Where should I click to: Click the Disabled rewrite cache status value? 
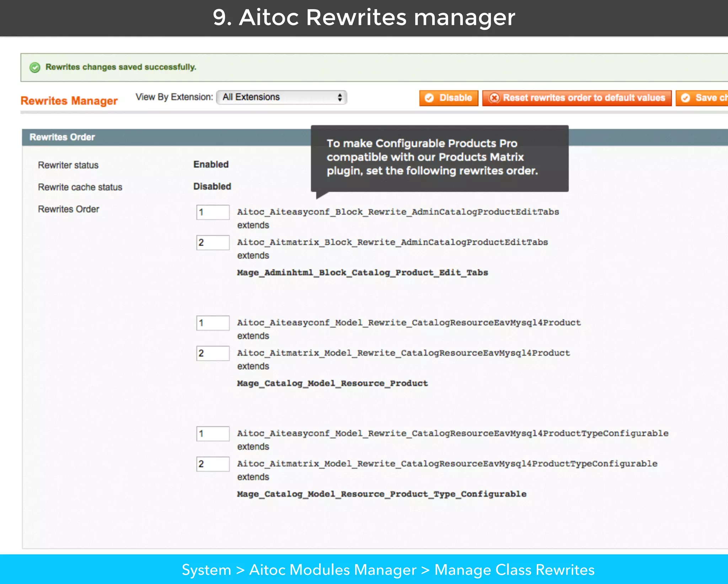pos(212,187)
